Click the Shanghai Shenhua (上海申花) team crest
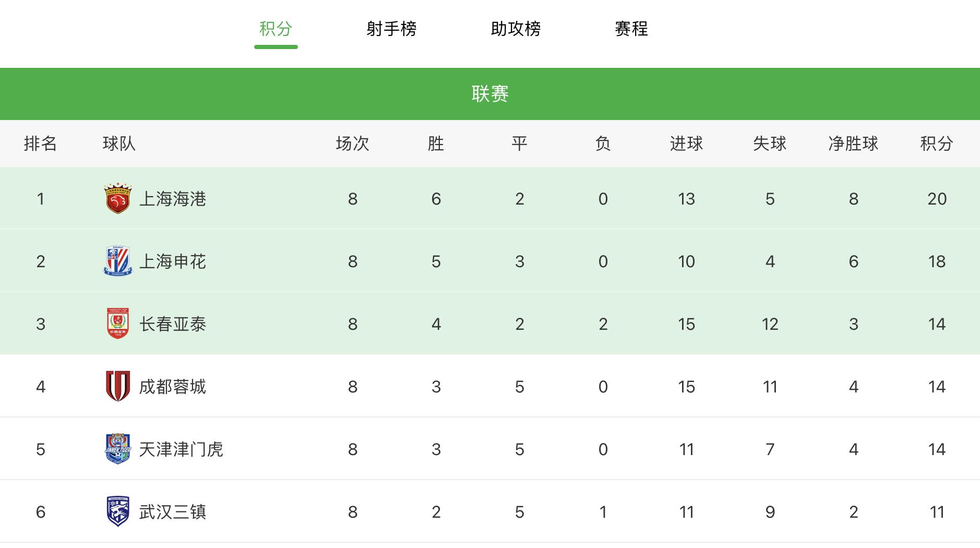This screenshot has height=548, width=980. (x=118, y=261)
